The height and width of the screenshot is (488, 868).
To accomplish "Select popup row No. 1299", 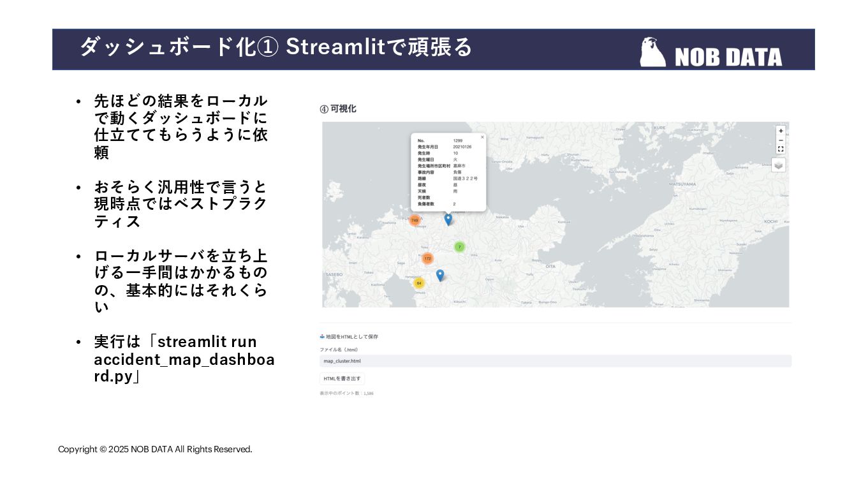I will point(440,140).
